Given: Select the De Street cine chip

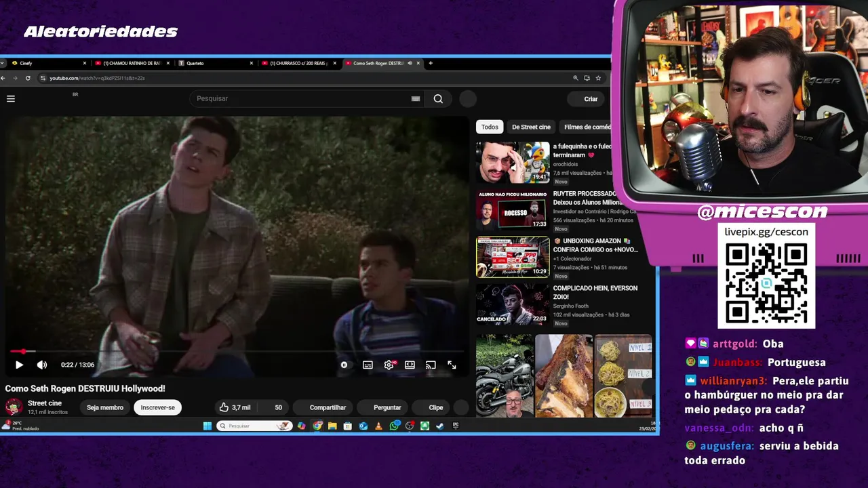Looking at the screenshot, I should pos(531,127).
